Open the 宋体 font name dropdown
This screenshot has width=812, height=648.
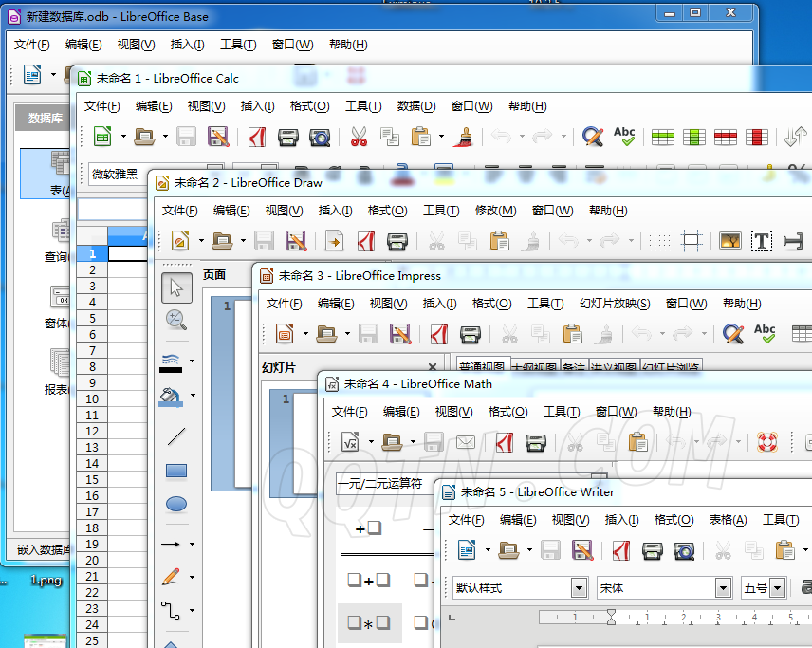coord(723,588)
